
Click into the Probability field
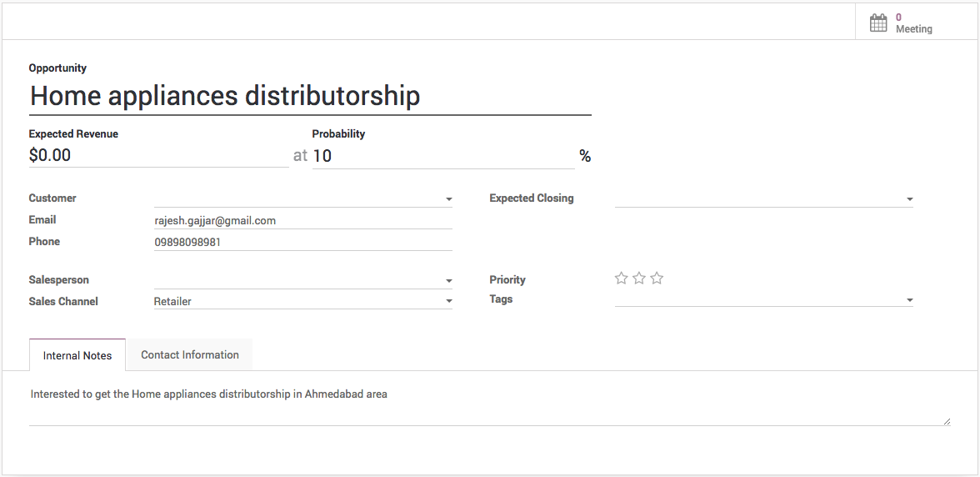pos(442,156)
